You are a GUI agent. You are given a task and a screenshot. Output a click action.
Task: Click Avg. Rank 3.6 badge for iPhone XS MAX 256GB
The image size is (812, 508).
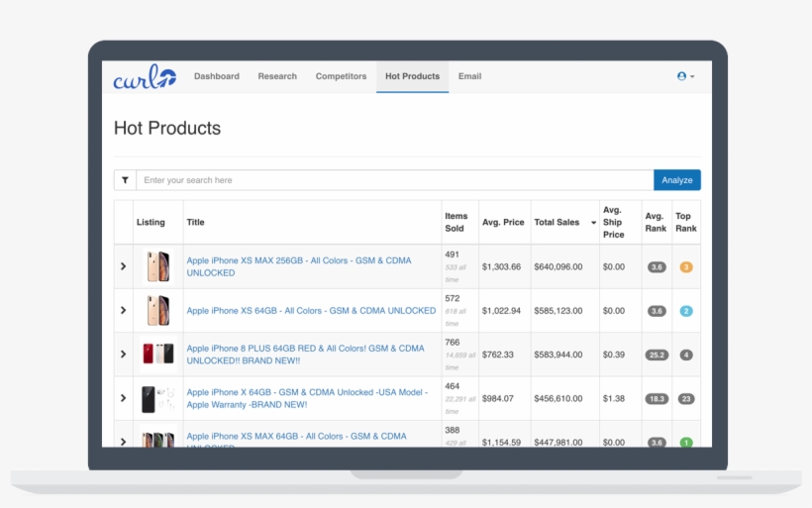pos(657,267)
